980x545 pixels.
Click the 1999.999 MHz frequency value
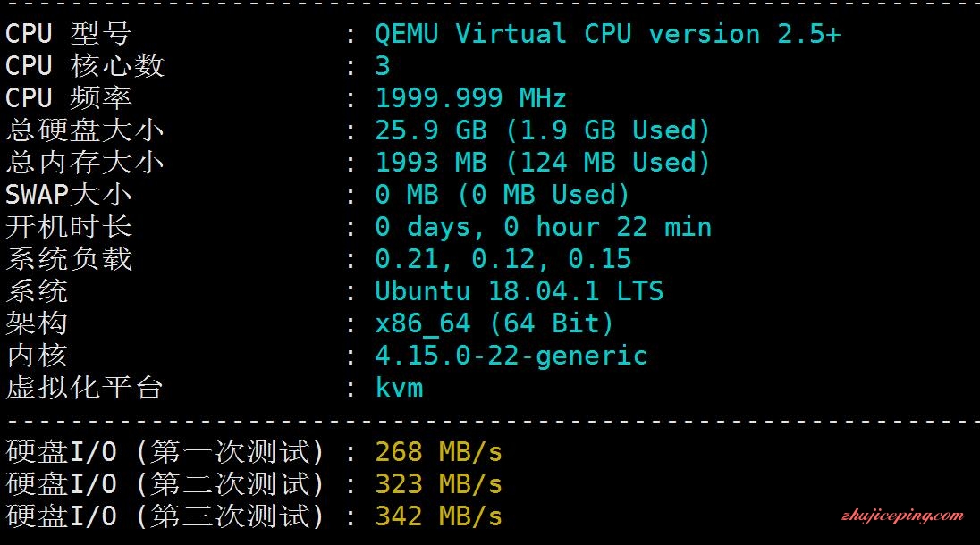pos(470,98)
